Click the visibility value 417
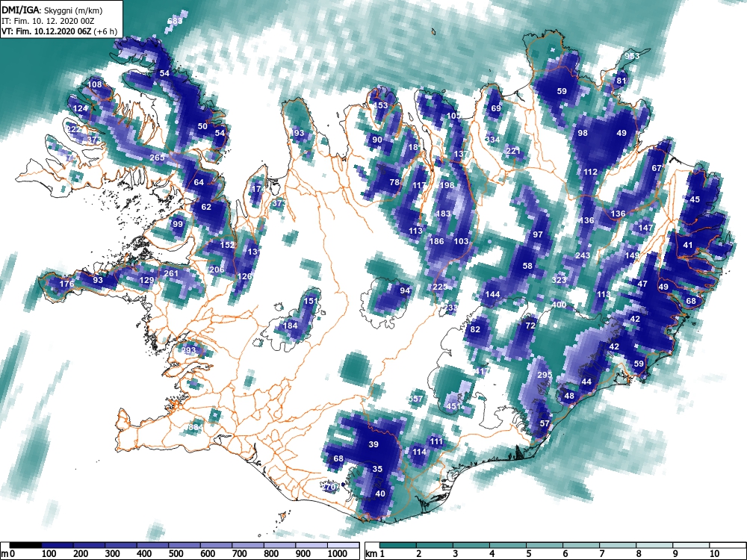The image size is (747, 560). point(482,371)
